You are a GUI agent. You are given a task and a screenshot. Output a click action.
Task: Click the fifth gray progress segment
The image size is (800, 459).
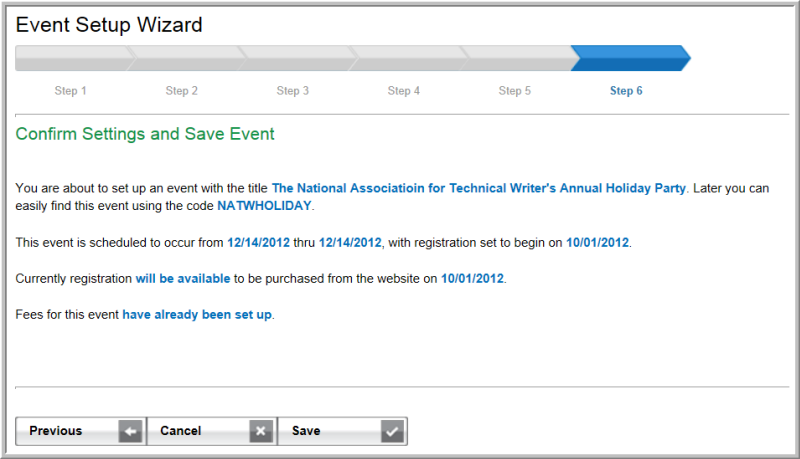(x=519, y=58)
